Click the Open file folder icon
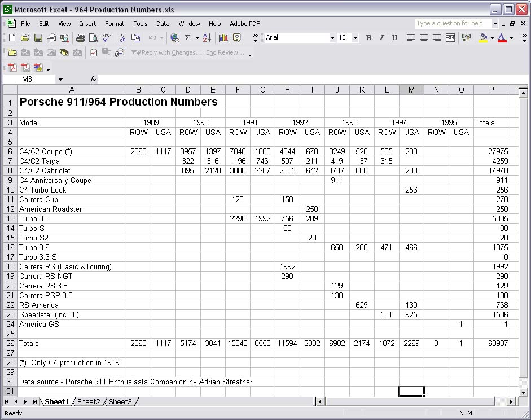531x420 pixels. coord(25,38)
